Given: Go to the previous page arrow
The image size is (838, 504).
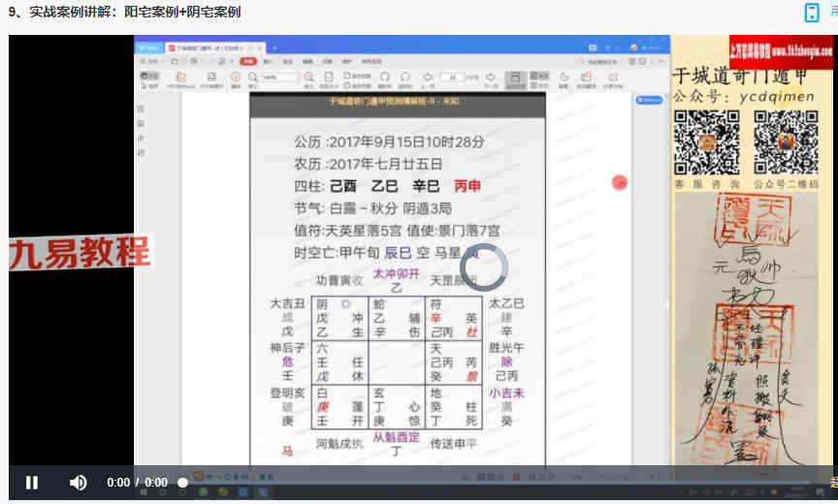Looking at the screenshot, I should pos(428,77).
